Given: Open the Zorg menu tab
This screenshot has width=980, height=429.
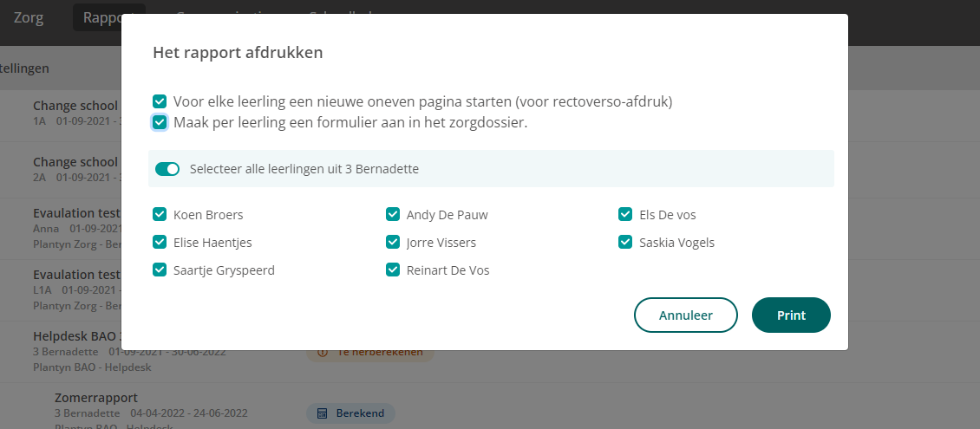Looking at the screenshot, I should 29,16.
